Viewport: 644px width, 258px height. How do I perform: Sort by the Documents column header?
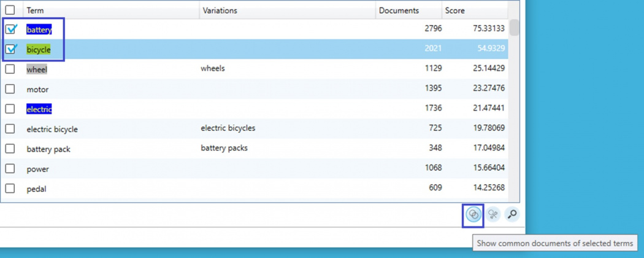408,10
